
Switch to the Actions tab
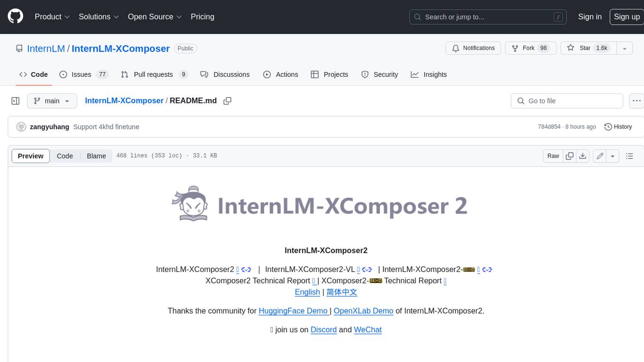[280, 74]
